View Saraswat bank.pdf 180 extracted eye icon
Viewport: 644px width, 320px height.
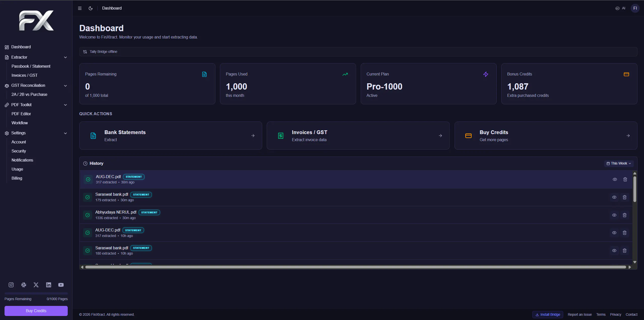pos(614,251)
